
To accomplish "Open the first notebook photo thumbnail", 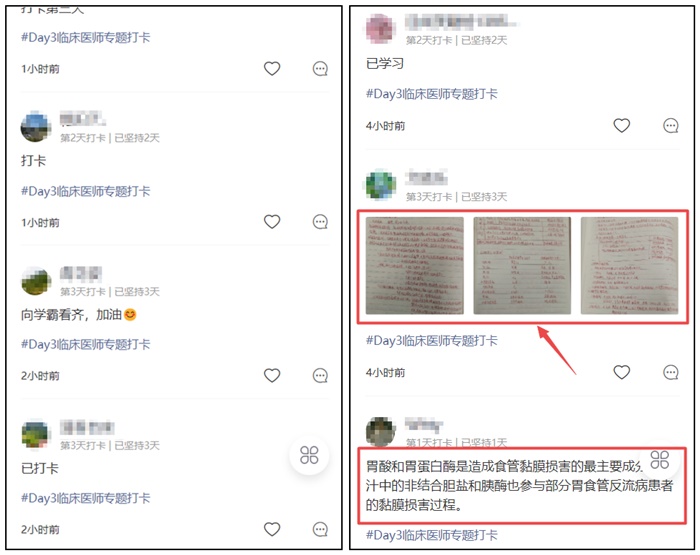I will pyautogui.click(x=415, y=266).
